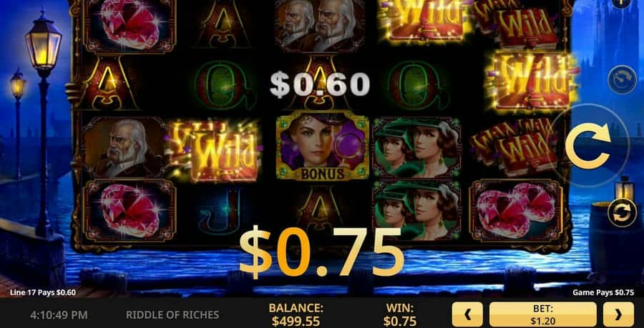Viewport: 644px width, 328px height.
Task: Click the WIN $0.75 display
Action: point(400,314)
